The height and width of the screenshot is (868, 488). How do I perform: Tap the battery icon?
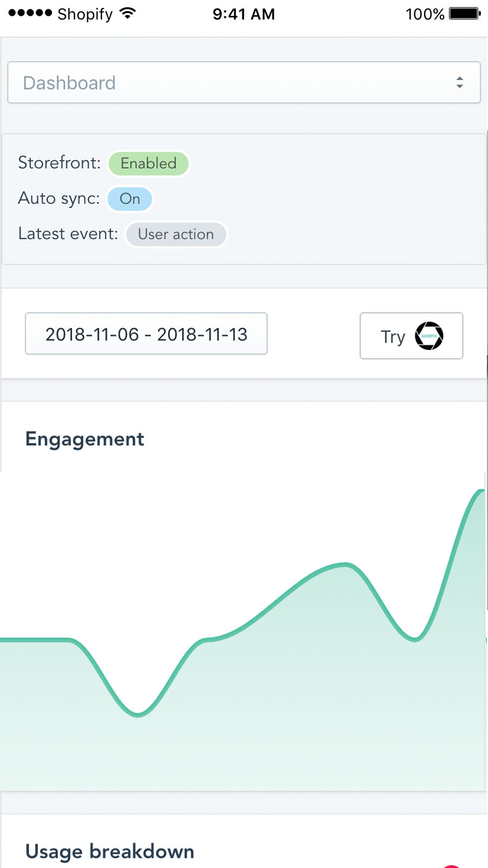[465, 14]
